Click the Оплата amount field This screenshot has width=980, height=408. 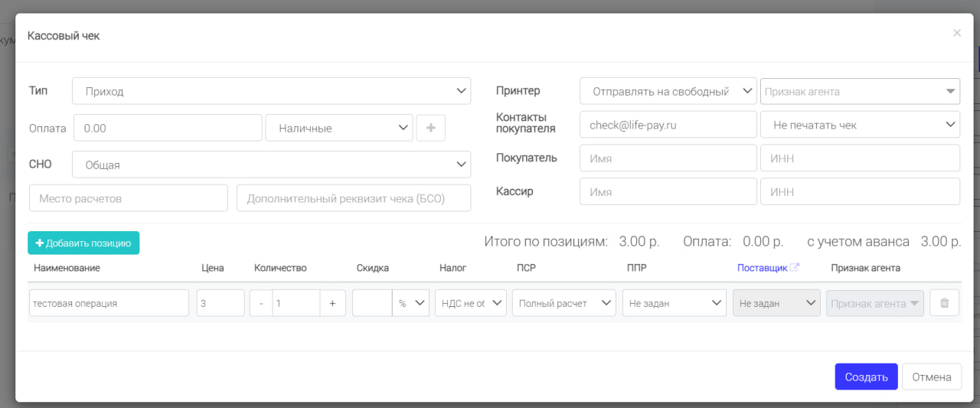(168, 128)
